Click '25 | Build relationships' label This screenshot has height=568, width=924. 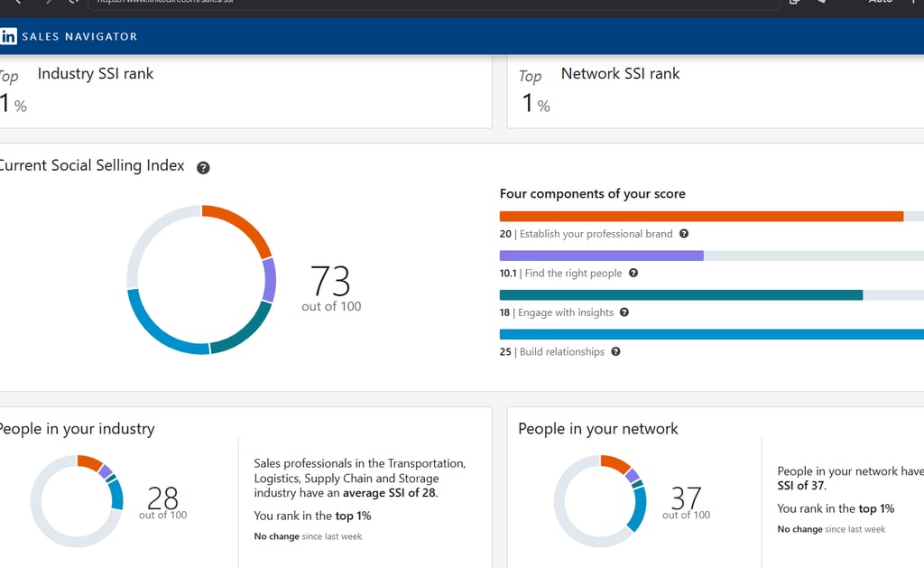(x=551, y=351)
